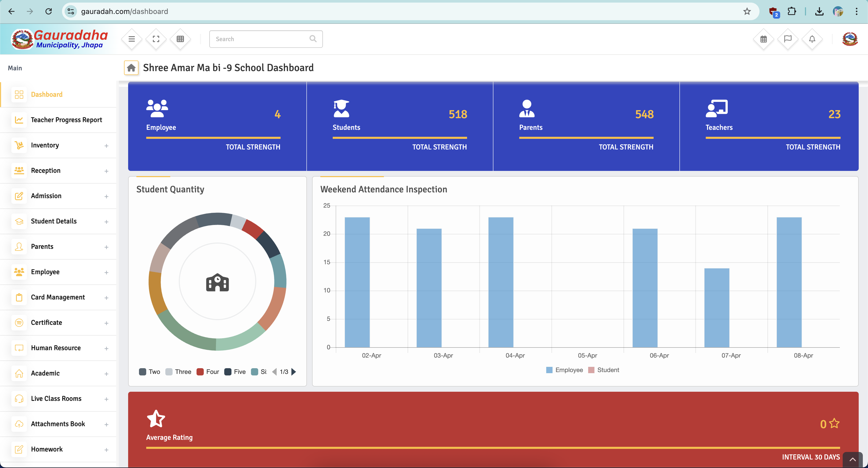Open the grid table icon in header

(x=180, y=39)
